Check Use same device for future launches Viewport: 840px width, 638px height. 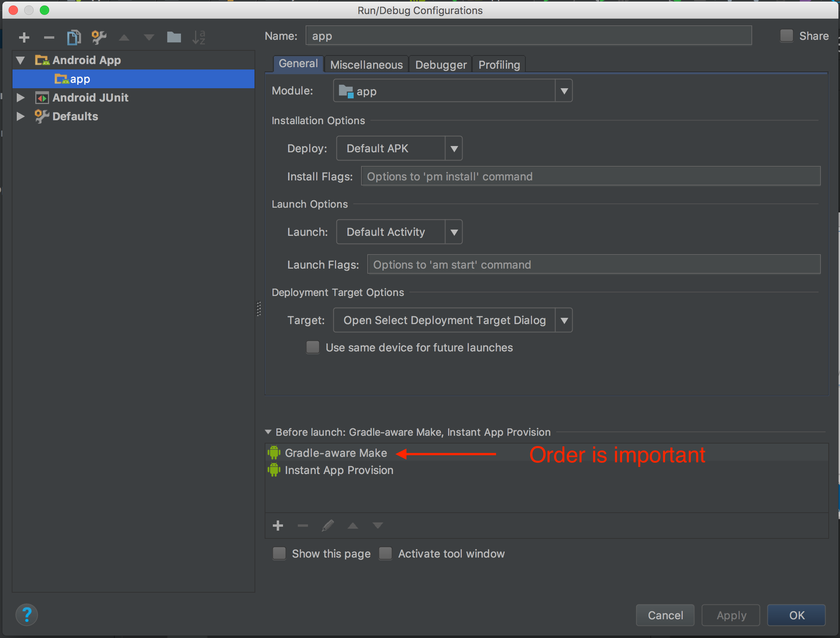(313, 347)
